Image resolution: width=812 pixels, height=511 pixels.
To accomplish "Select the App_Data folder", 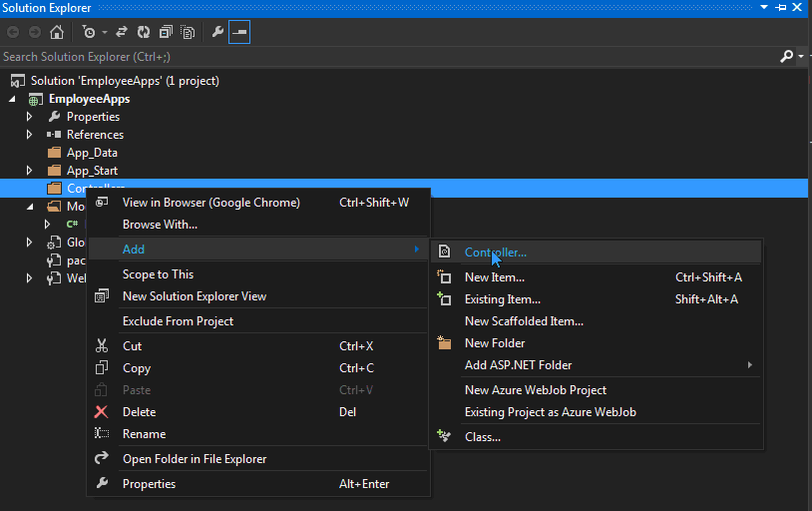I will click(x=92, y=153).
